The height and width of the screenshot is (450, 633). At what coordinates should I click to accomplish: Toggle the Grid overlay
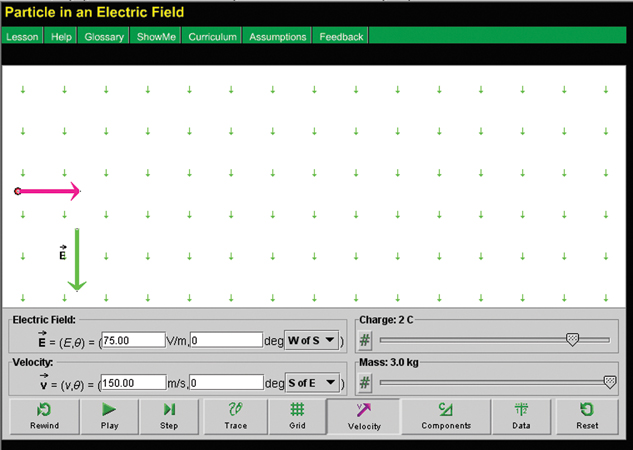point(297,417)
